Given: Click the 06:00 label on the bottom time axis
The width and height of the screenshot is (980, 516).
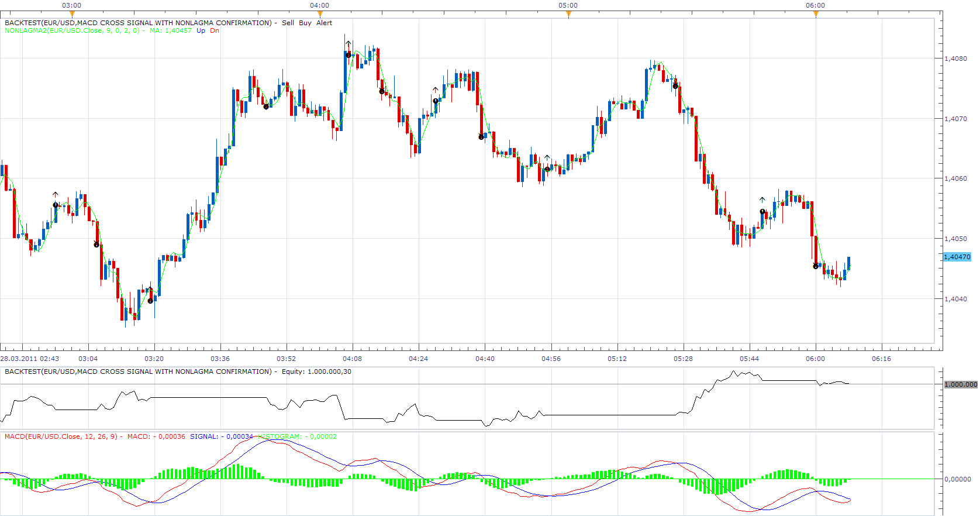Looking at the screenshot, I should (816, 359).
